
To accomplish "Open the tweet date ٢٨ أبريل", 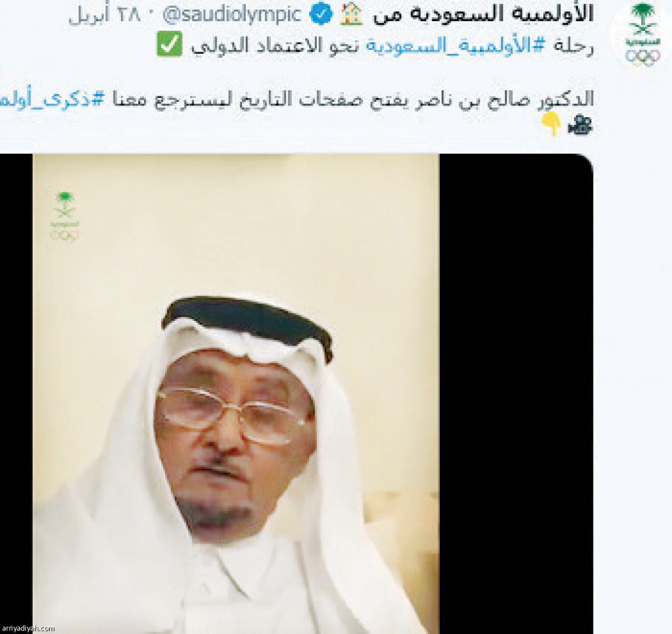I will (104, 15).
